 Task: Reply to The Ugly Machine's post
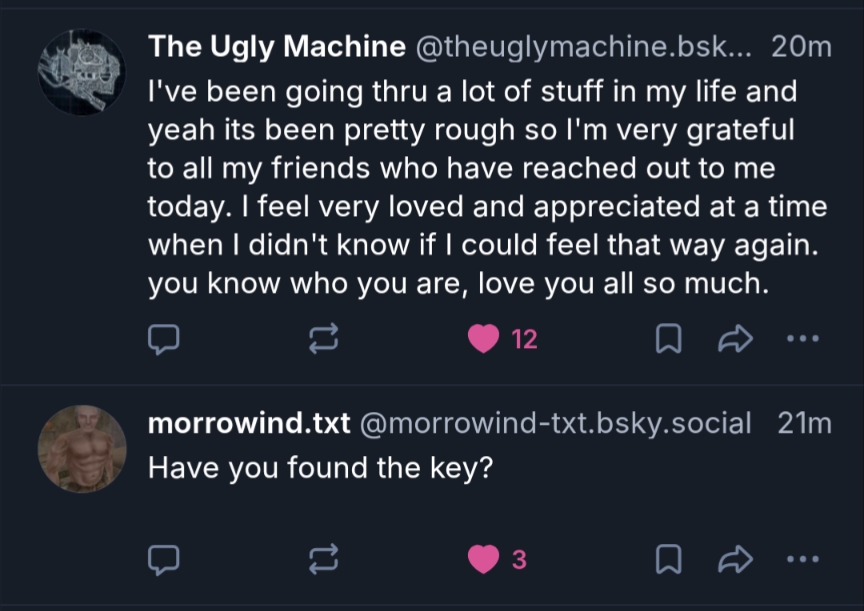point(163,340)
